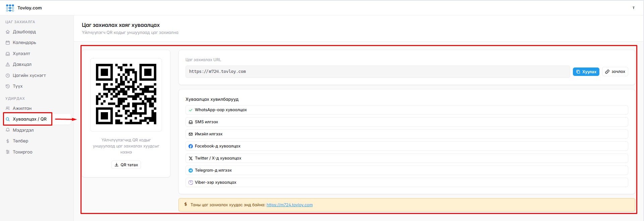Click the booking URL field
Viewport: 644px width, 221px height.
tap(378, 72)
